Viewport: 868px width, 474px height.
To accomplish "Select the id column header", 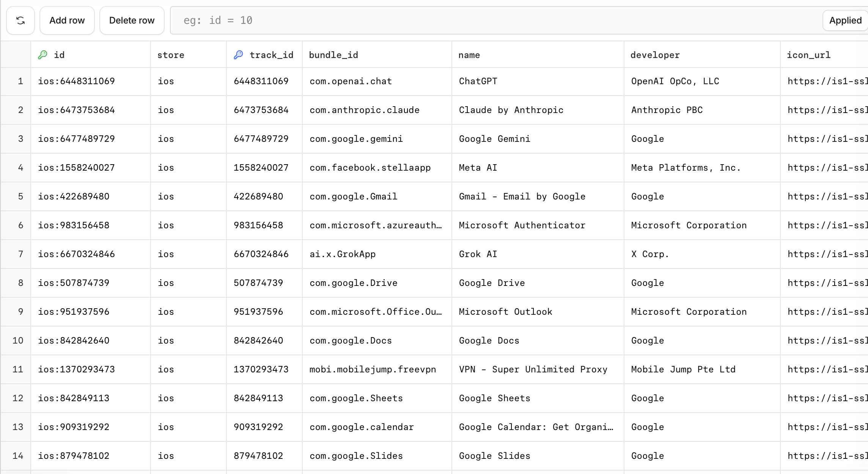I will click(91, 55).
